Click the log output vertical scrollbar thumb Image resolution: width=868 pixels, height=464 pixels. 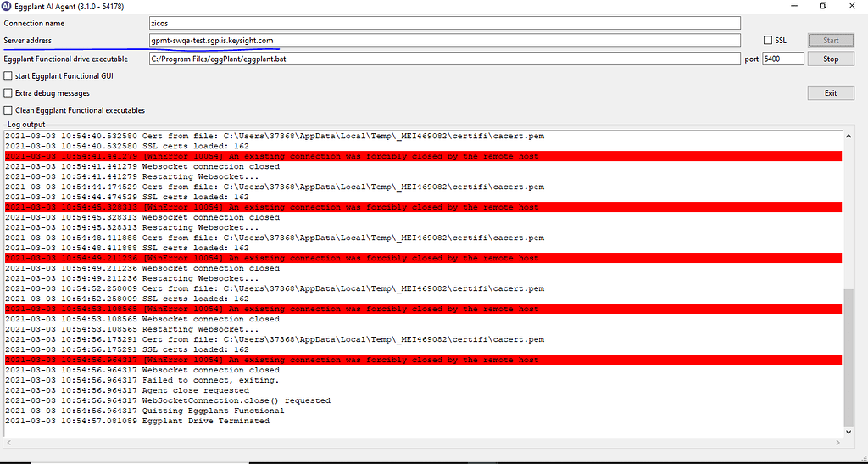[849, 356]
